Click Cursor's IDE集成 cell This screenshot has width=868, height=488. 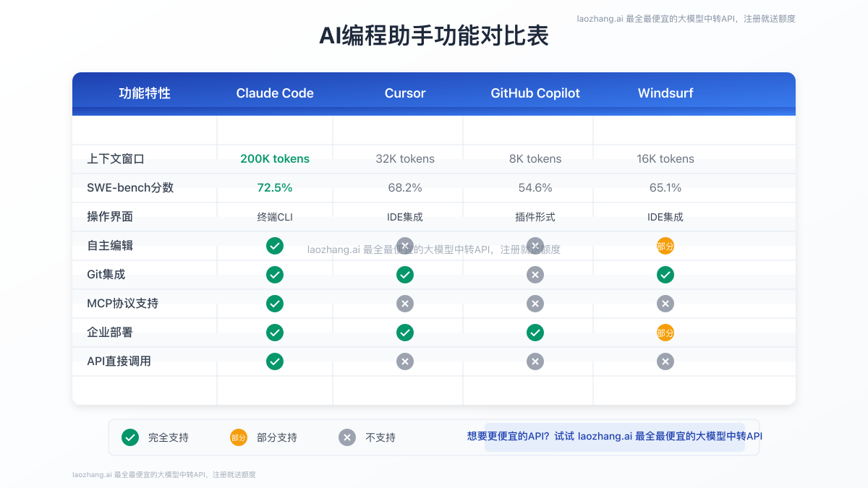point(405,217)
